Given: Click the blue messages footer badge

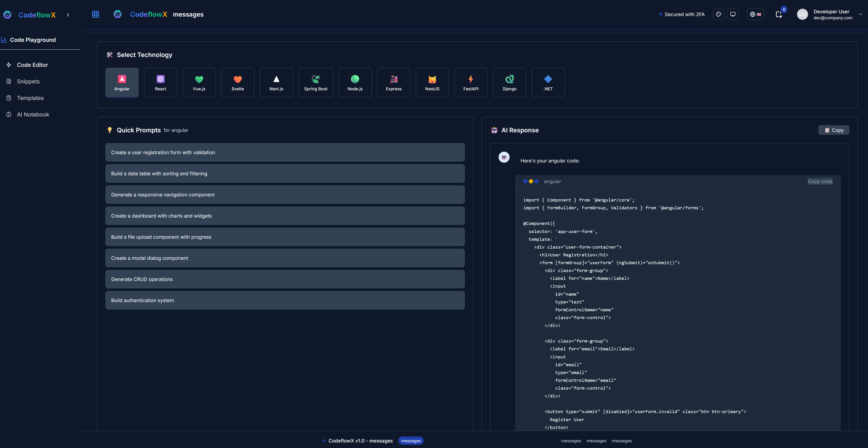Looking at the screenshot, I should [411, 441].
